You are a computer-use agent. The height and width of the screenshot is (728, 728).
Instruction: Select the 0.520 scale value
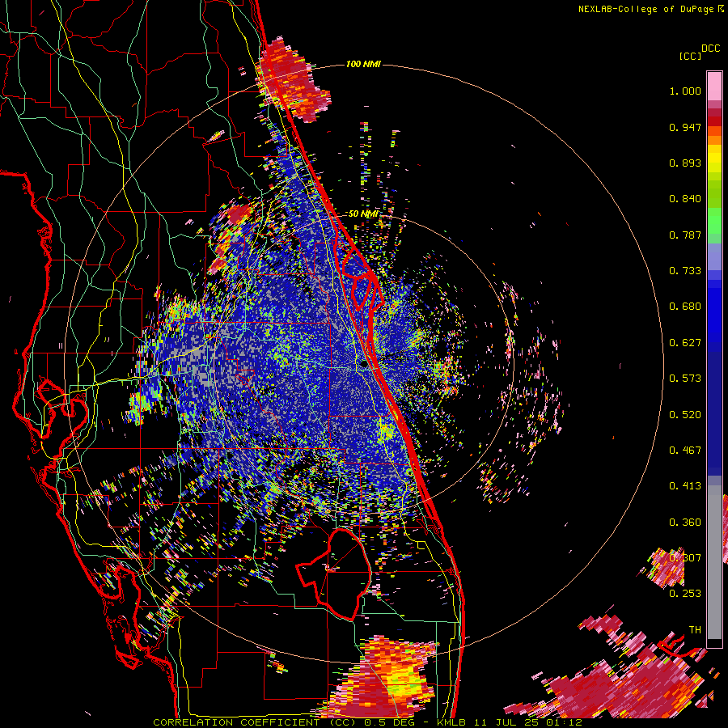pyautogui.click(x=685, y=415)
